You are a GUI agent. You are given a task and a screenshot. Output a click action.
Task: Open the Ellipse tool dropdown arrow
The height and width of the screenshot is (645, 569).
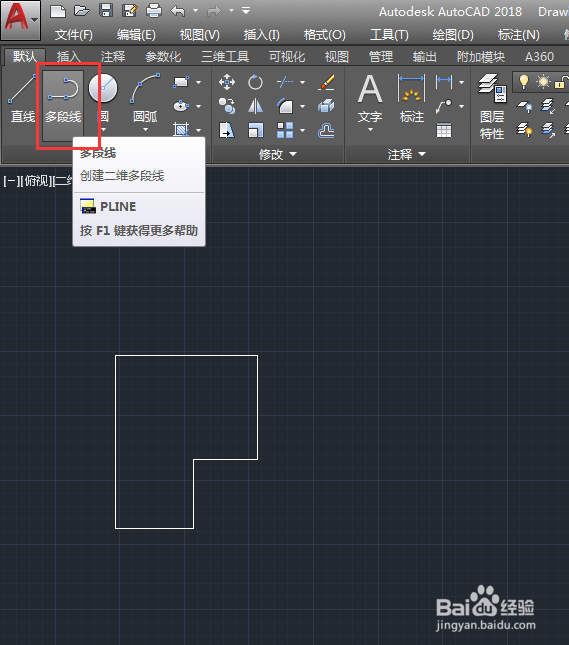[x=199, y=106]
